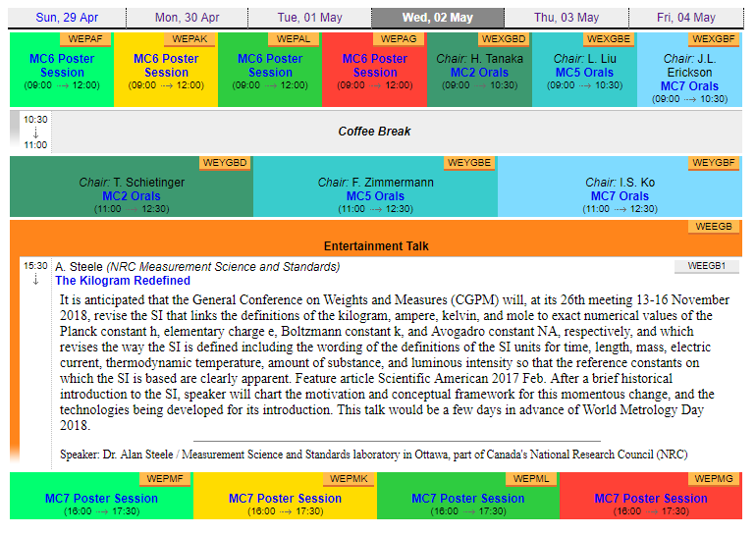Click the Entertainment Talk session header
Screen dimensions: 756x535
(376, 246)
